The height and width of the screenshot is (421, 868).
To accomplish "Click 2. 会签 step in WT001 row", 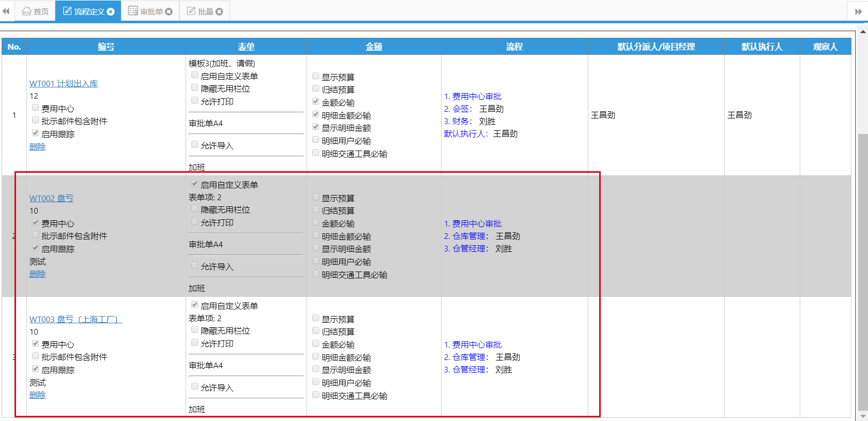I will click(x=456, y=109).
